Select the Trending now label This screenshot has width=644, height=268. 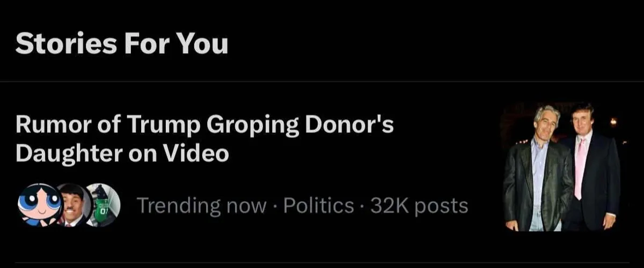click(x=202, y=205)
